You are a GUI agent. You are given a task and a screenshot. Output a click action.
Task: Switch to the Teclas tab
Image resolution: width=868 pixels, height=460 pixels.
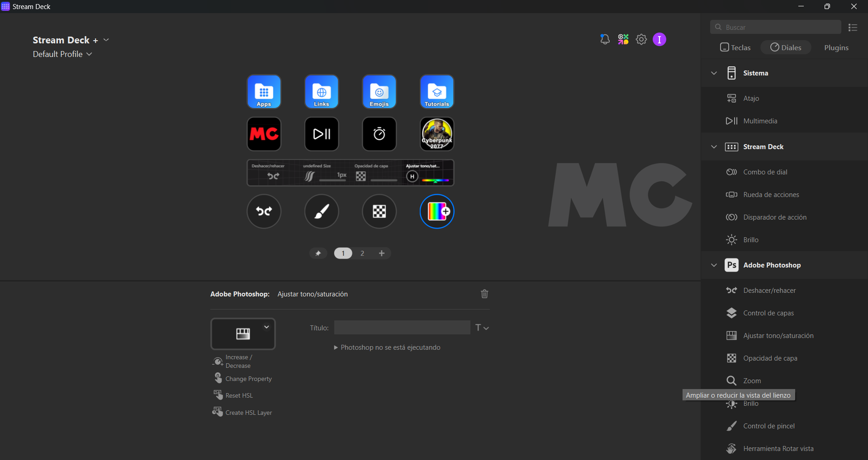pyautogui.click(x=735, y=47)
